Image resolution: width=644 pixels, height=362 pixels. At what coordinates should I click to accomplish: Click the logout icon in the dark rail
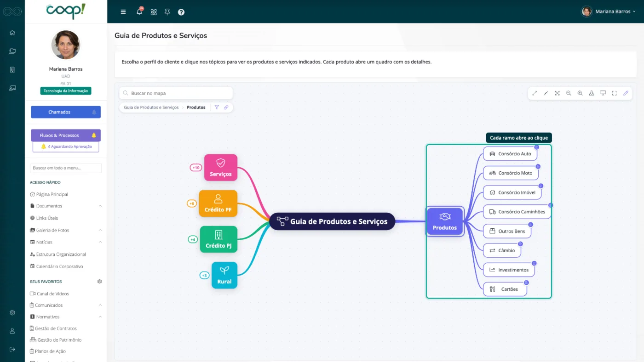[x=12, y=350]
